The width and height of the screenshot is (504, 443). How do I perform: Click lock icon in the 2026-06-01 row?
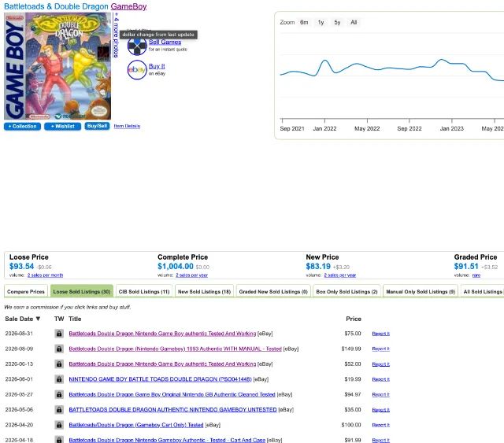point(59,379)
